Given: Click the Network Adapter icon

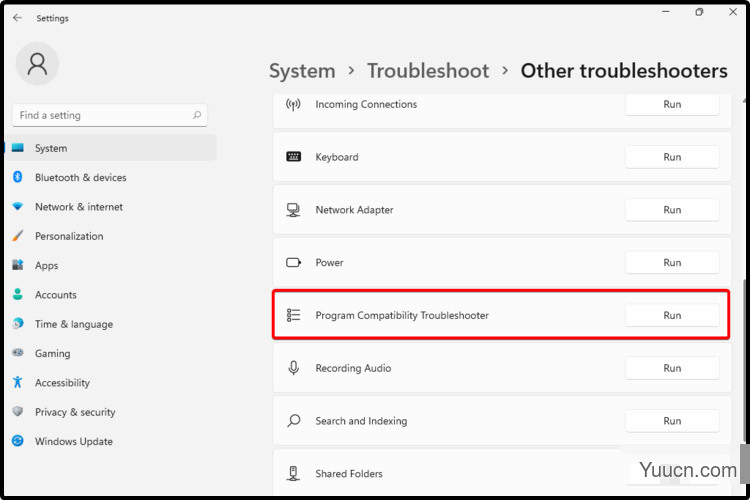Looking at the screenshot, I should tap(293, 210).
